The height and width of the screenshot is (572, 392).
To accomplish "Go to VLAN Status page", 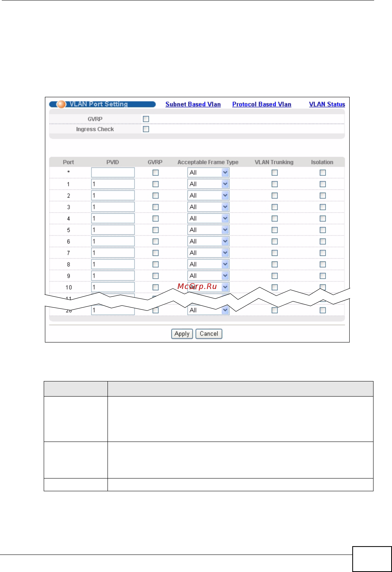I will click(x=327, y=104).
